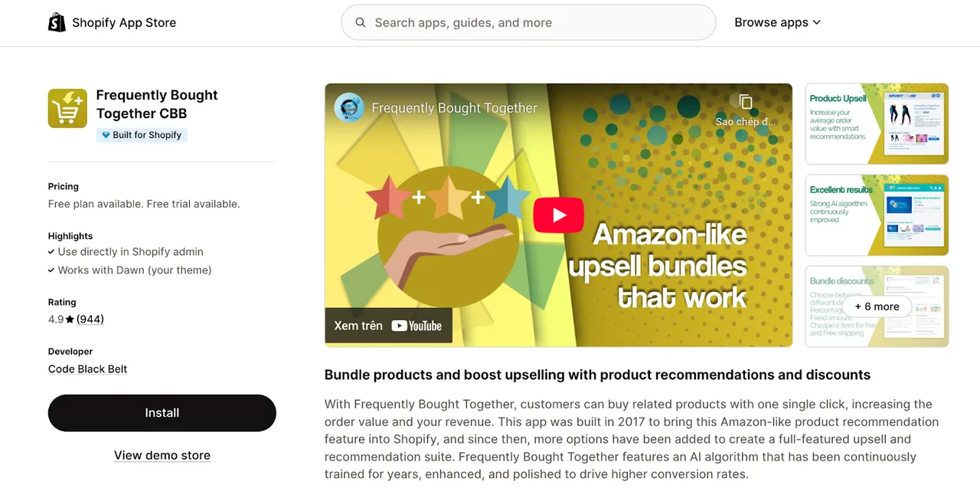Viewport: 980px width, 498px height.
Task: Click the rating star icon
Action: [x=70, y=319]
